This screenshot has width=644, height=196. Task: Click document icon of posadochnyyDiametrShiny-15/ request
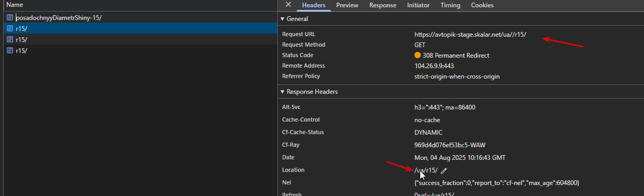[x=10, y=18]
